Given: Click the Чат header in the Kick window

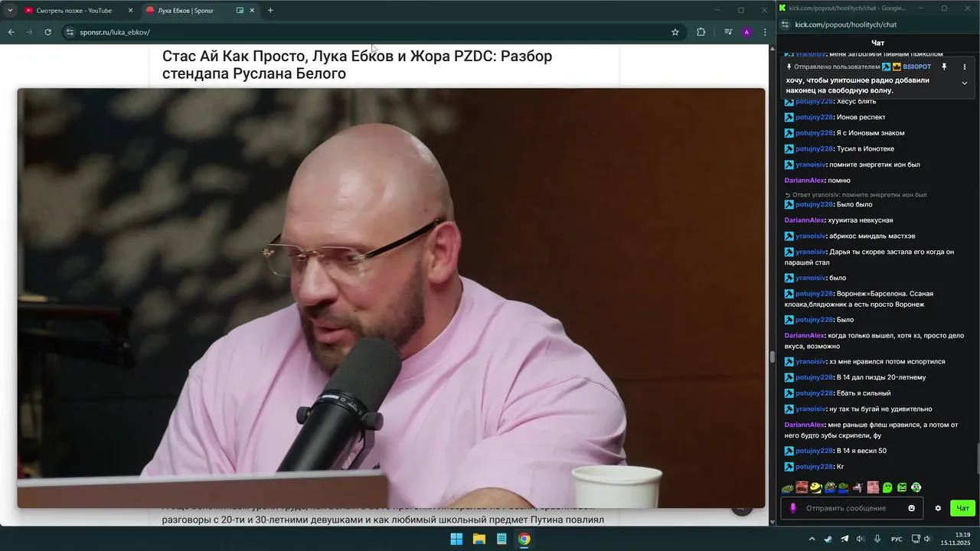Looking at the screenshot, I should point(878,43).
